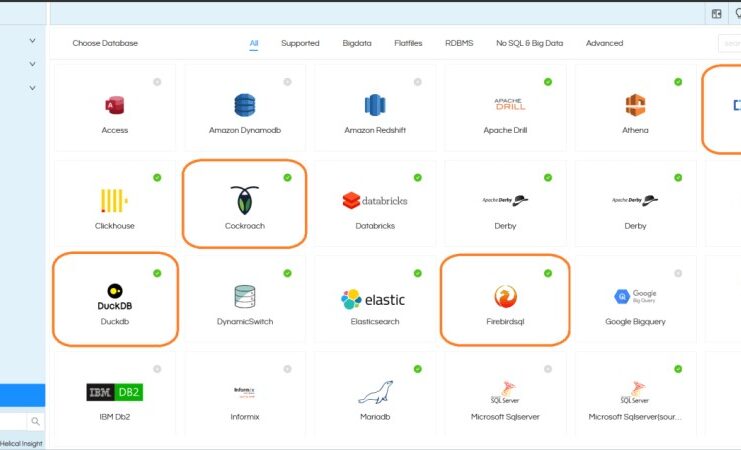This screenshot has height=450, width=741.
Task: Select the highlighted blue sidebar item
Action: [x=23, y=395]
